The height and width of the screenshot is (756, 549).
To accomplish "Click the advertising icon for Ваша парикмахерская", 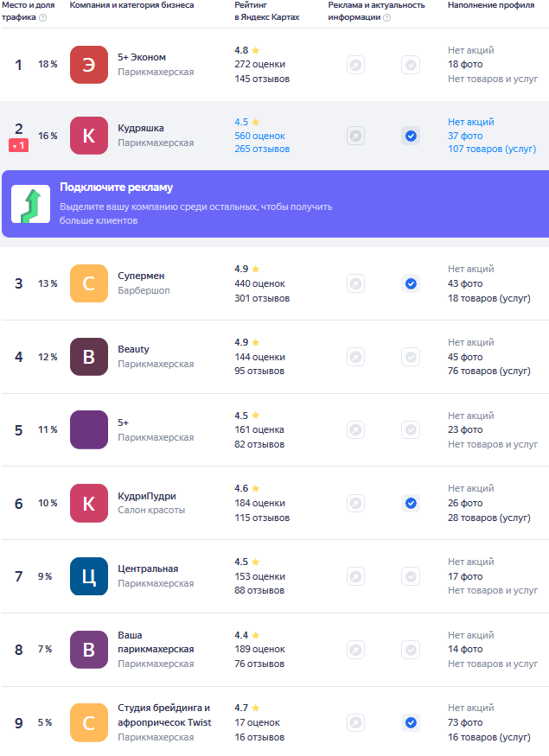I will coord(355,650).
